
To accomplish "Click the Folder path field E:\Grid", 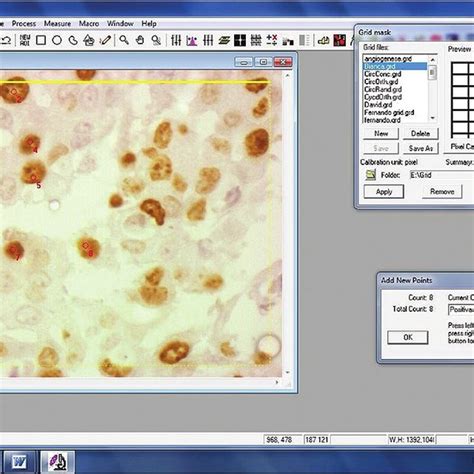I will point(442,175).
